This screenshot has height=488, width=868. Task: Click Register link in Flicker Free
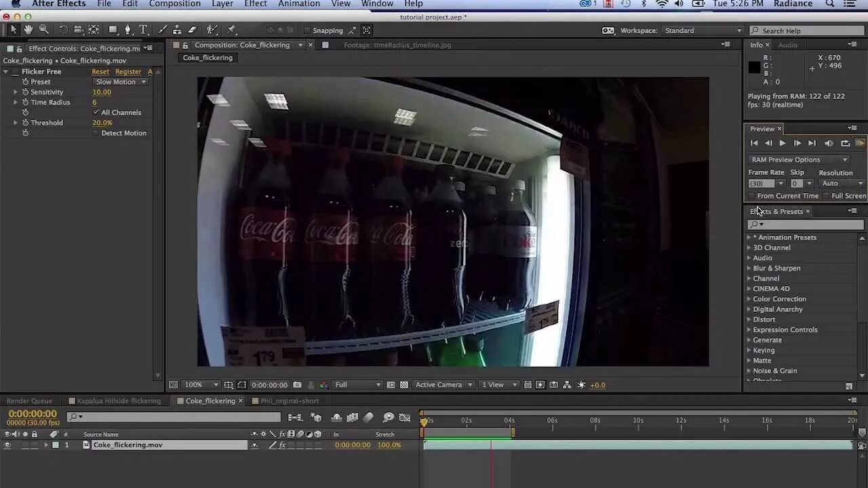point(128,71)
